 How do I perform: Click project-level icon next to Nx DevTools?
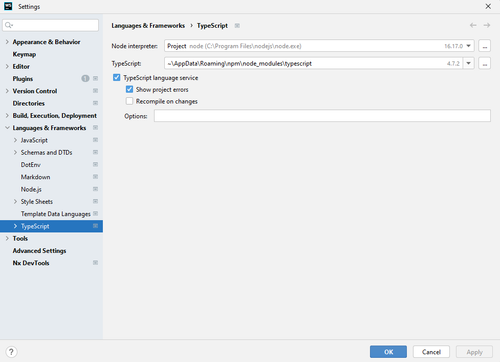(x=95, y=263)
